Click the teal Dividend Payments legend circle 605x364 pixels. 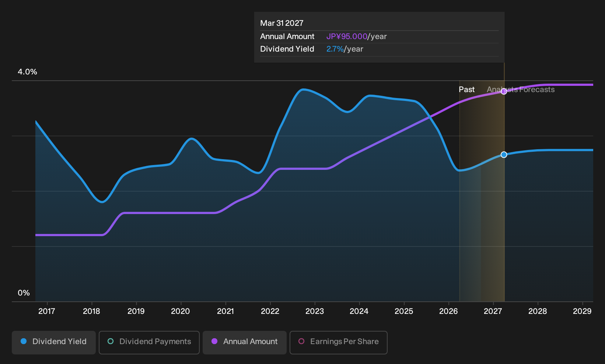pyautogui.click(x=111, y=341)
